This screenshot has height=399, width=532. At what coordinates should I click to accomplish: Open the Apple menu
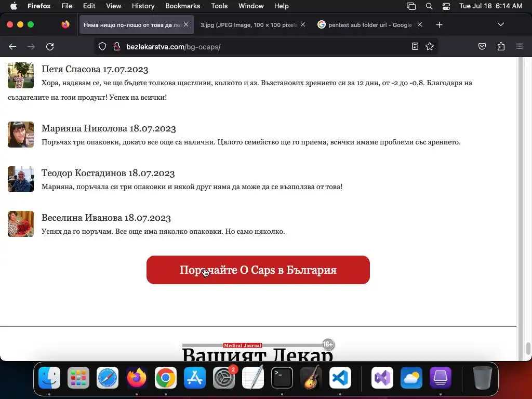14,6
